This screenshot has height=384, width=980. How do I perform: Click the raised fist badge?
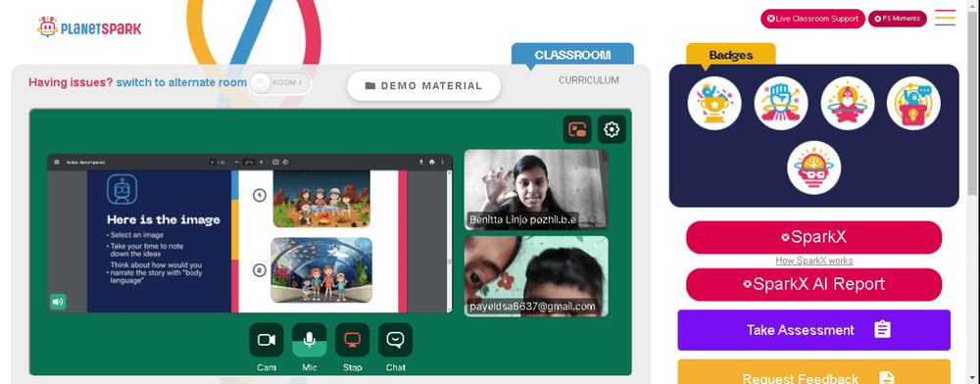[781, 104]
